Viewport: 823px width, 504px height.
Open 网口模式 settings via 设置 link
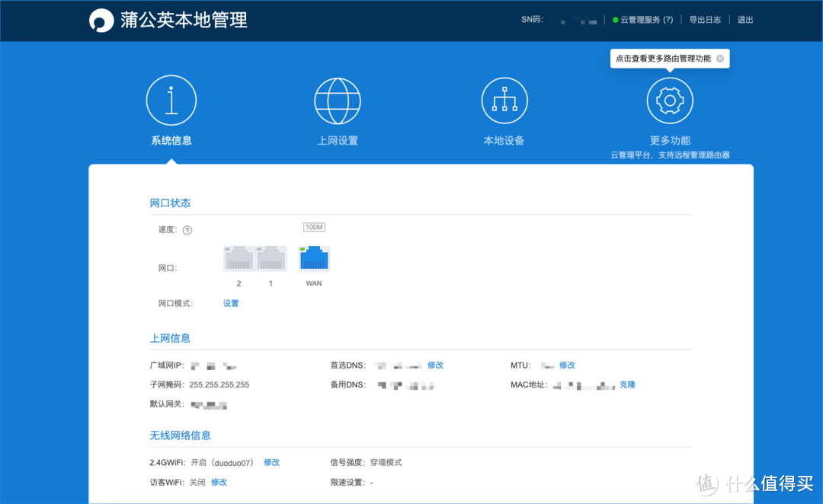pyautogui.click(x=231, y=302)
